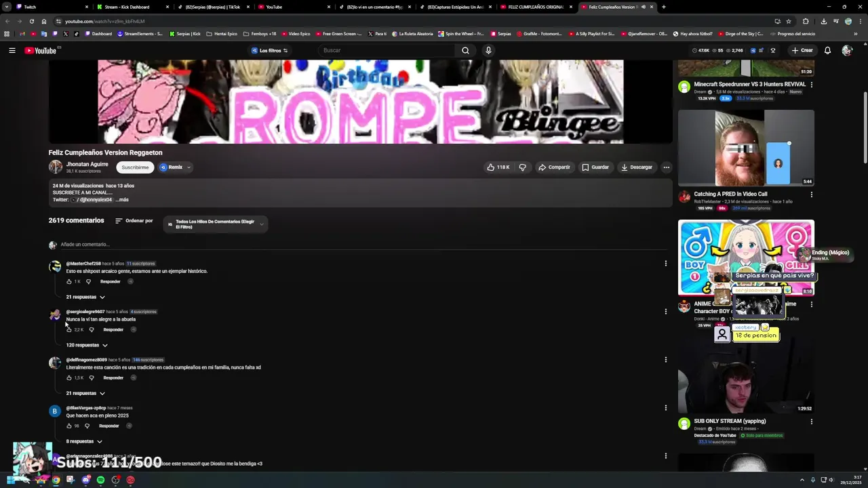The image size is (868, 488).
Task: Reply to @MasterChef258 with Responder
Action: tap(111, 281)
